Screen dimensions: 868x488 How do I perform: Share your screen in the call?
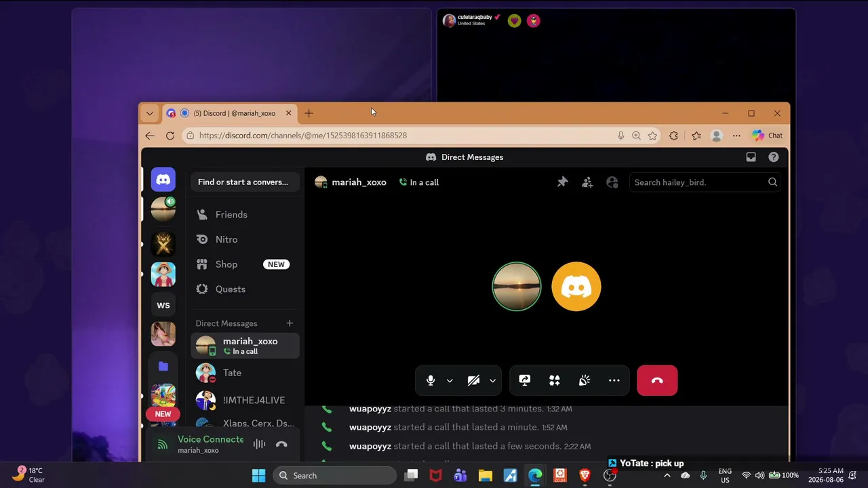click(x=524, y=380)
